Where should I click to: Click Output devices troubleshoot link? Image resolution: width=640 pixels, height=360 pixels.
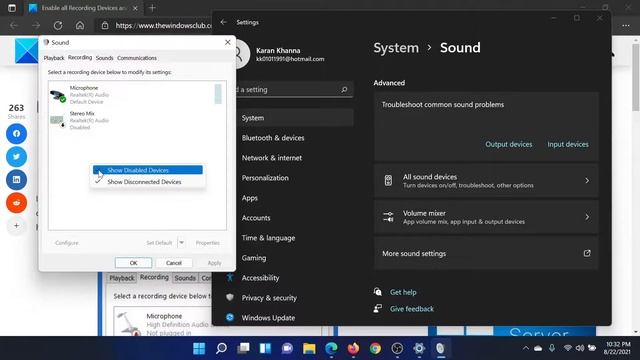509,144
